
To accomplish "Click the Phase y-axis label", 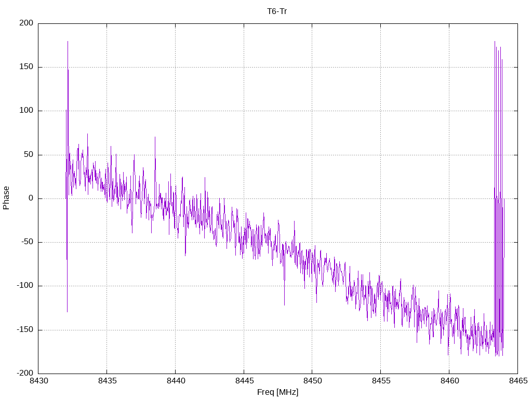I will pyautogui.click(x=6, y=198).
